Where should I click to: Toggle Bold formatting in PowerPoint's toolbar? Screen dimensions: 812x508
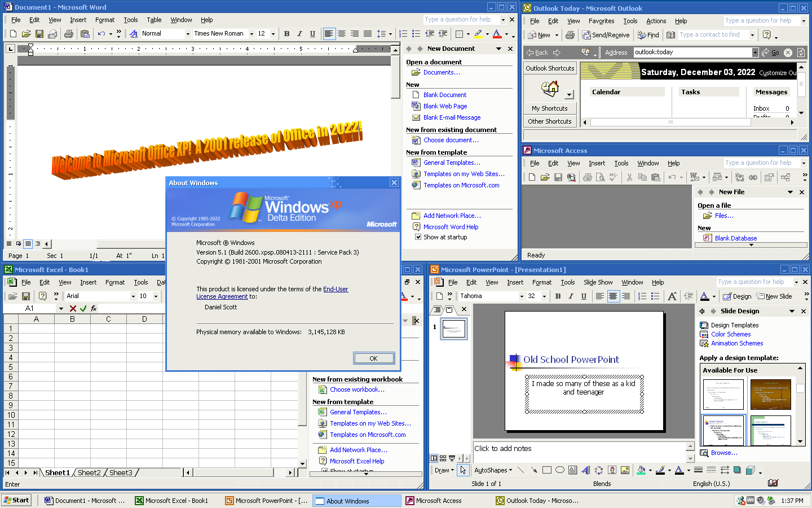point(558,296)
